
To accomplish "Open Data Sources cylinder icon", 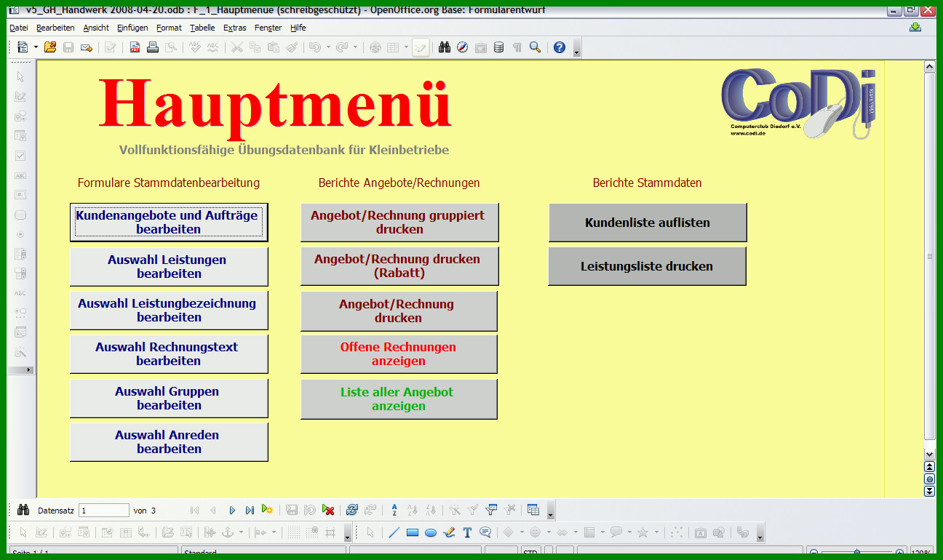I will [x=498, y=47].
